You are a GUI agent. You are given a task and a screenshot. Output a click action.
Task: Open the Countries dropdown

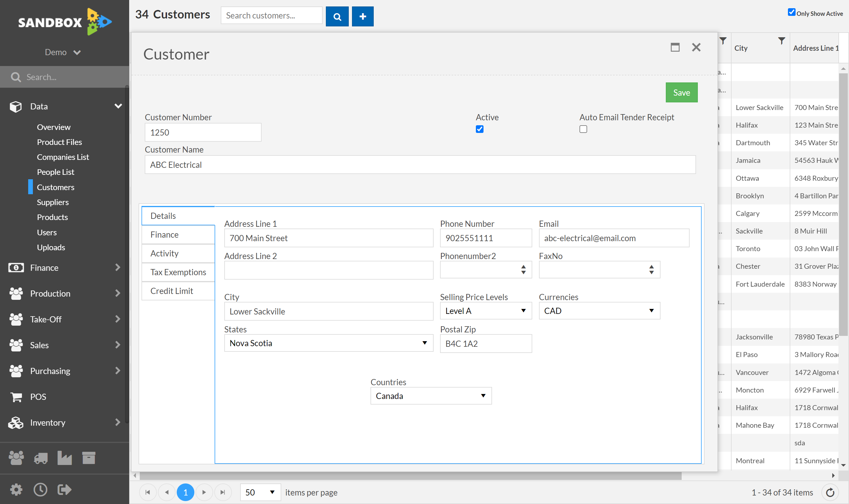point(431,396)
